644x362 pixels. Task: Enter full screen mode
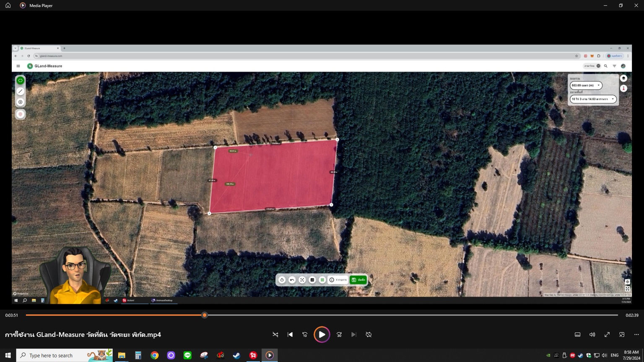click(x=607, y=334)
